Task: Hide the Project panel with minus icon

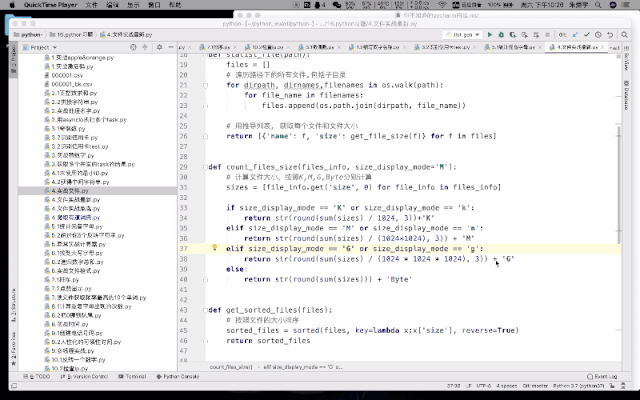Action: tap(171, 47)
